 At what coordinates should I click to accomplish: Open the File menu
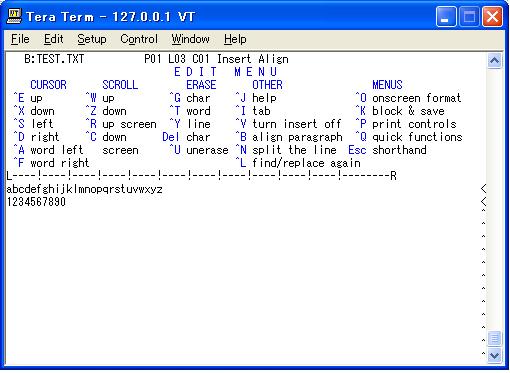[x=20, y=39]
